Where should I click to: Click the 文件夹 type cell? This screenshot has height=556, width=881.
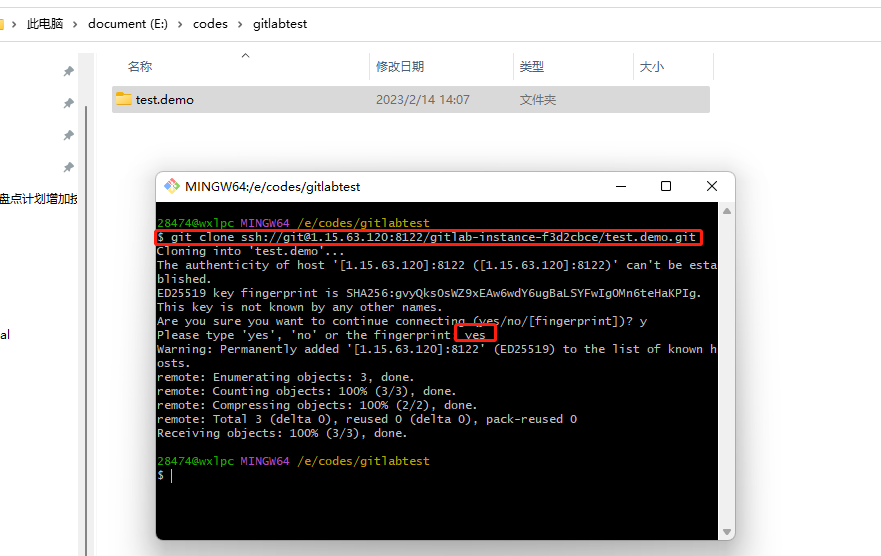click(x=538, y=100)
